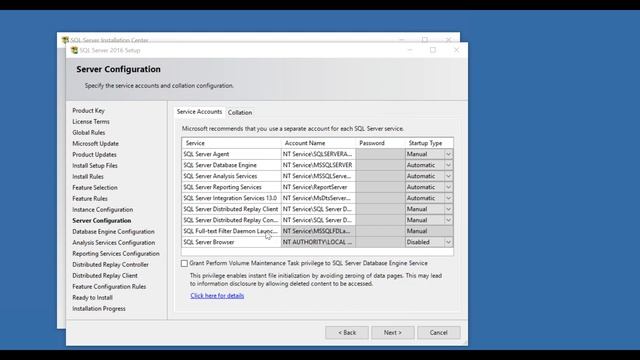Viewport: 640px width, 360px height.
Task: Click the Password column header
Action: [380, 143]
